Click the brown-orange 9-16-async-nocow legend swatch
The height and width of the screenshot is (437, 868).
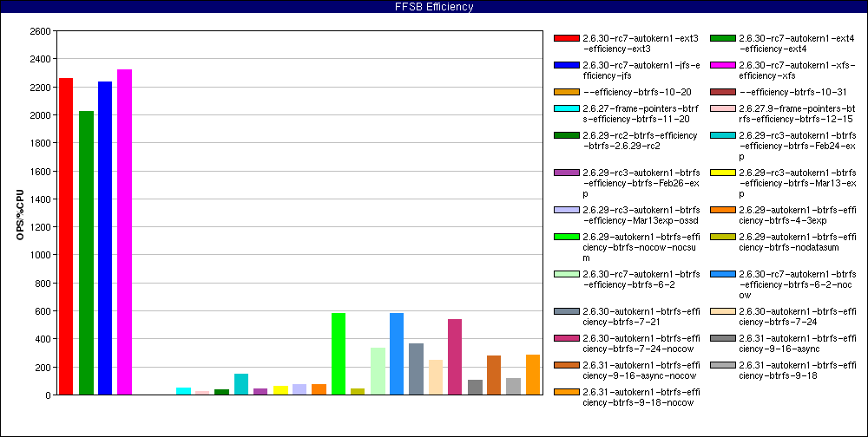click(566, 365)
